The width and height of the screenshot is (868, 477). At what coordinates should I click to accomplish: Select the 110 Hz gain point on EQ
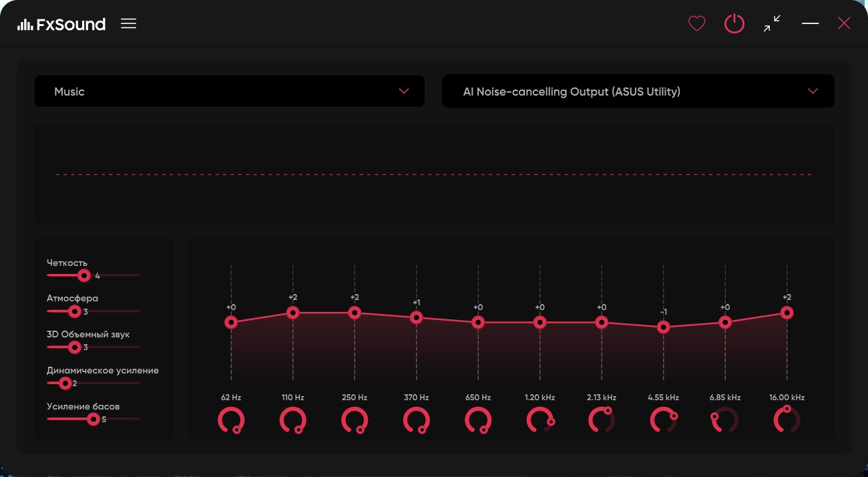(292, 312)
